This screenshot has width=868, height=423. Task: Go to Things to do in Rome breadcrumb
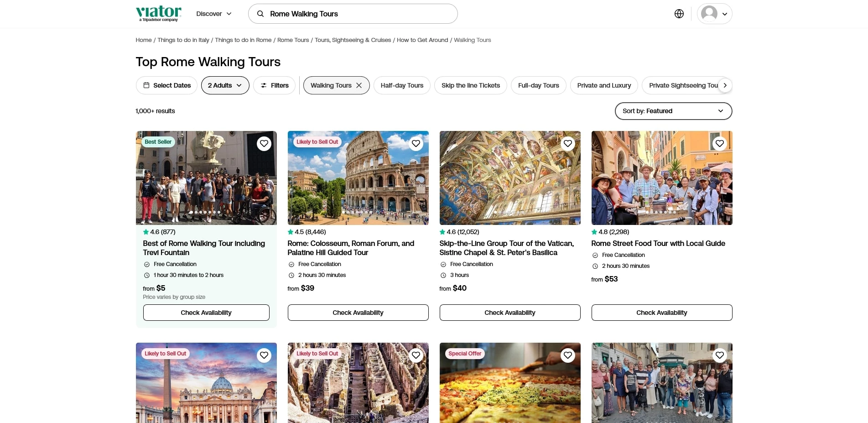click(243, 40)
